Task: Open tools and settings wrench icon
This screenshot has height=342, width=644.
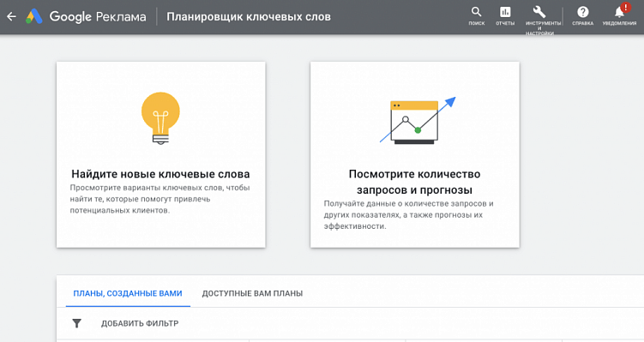Action: (539, 12)
